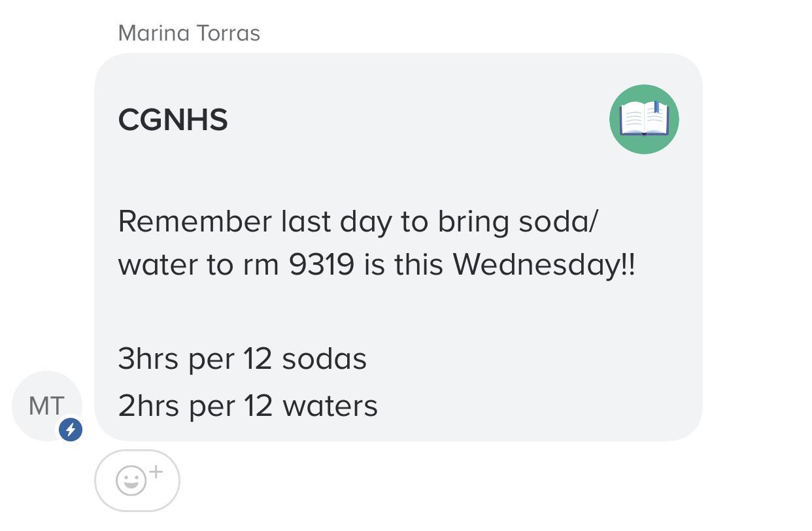The width and height of the screenshot is (812, 531).
Task: Click the MT avatar circle
Action: point(46,405)
